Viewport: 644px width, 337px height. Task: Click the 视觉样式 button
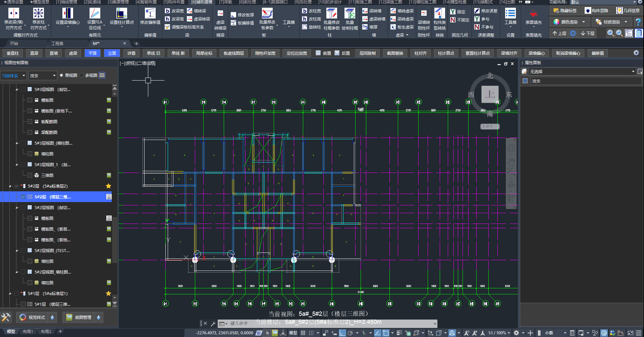[33, 317]
